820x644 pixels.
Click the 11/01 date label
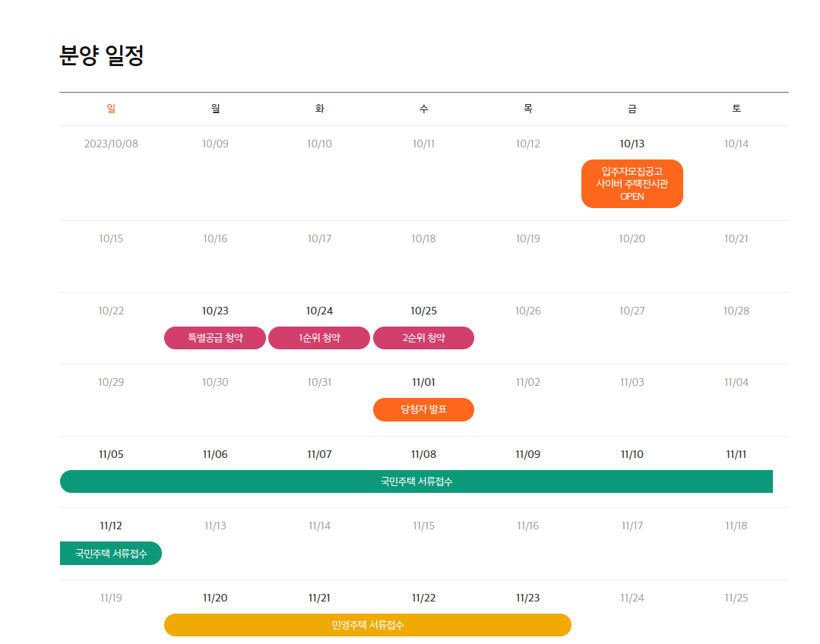click(423, 382)
